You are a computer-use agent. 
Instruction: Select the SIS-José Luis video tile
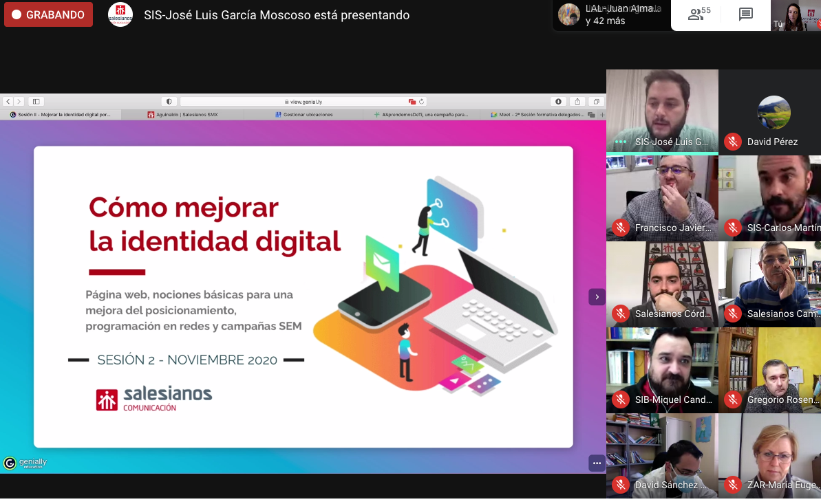coord(662,110)
